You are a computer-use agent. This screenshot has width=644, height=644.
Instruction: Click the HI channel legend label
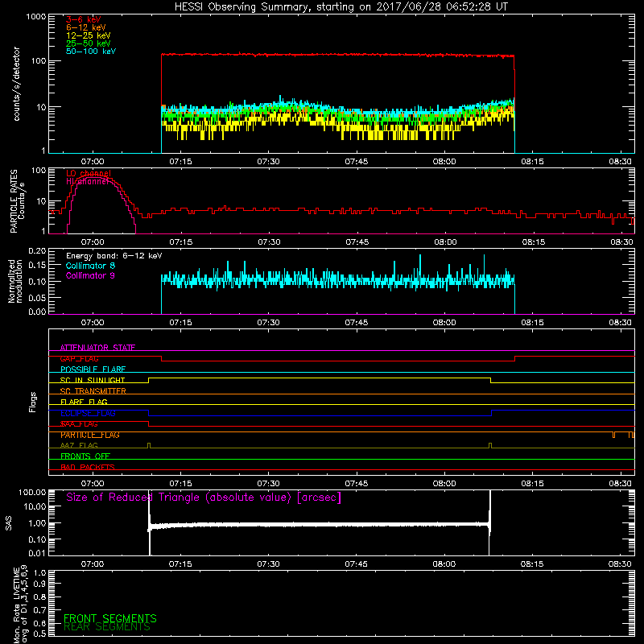[87, 181]
